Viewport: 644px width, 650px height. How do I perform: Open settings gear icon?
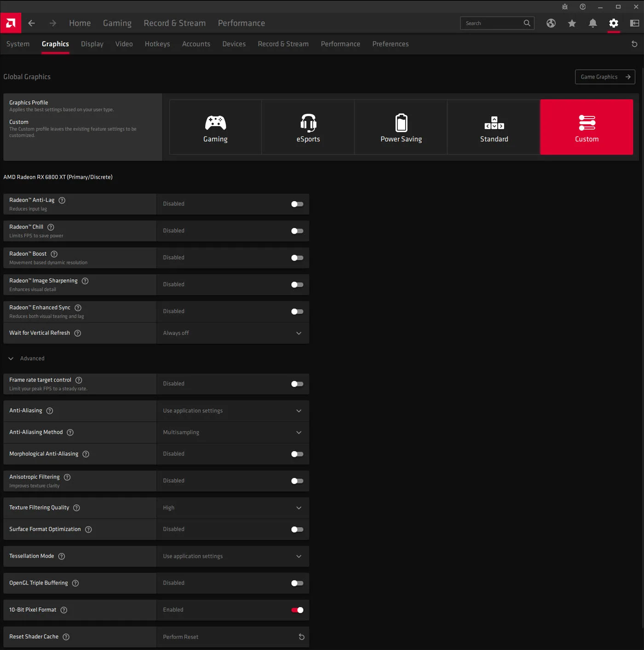[614, 23]
